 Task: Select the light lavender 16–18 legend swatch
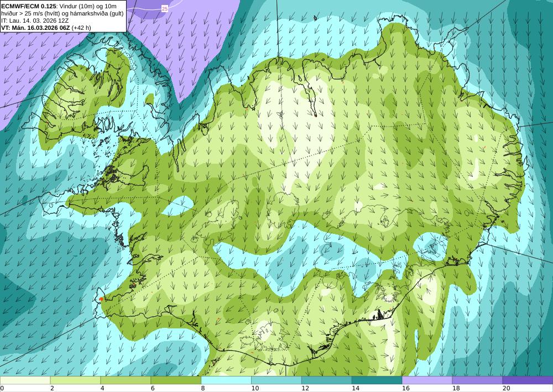click(x=427, y=380)
